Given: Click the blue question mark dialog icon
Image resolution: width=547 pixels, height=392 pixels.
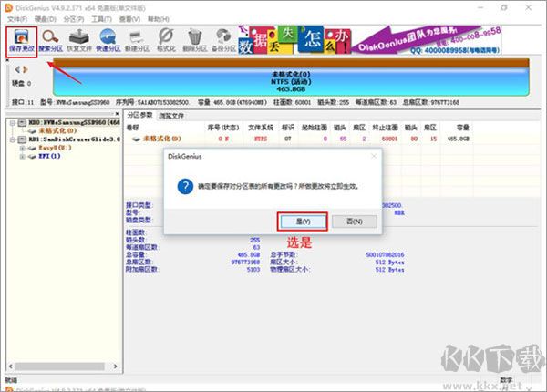Looking at the screenshot, I should tap(185, 187).
